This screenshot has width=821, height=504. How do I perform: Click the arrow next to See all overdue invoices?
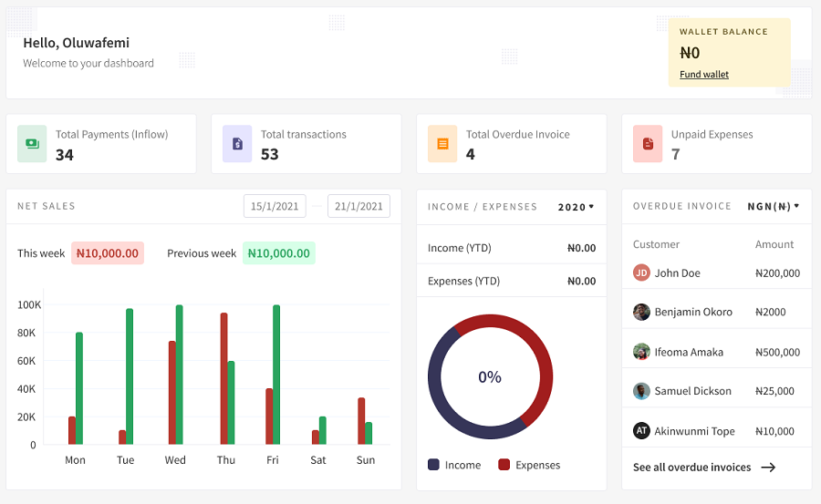[768, 468]
